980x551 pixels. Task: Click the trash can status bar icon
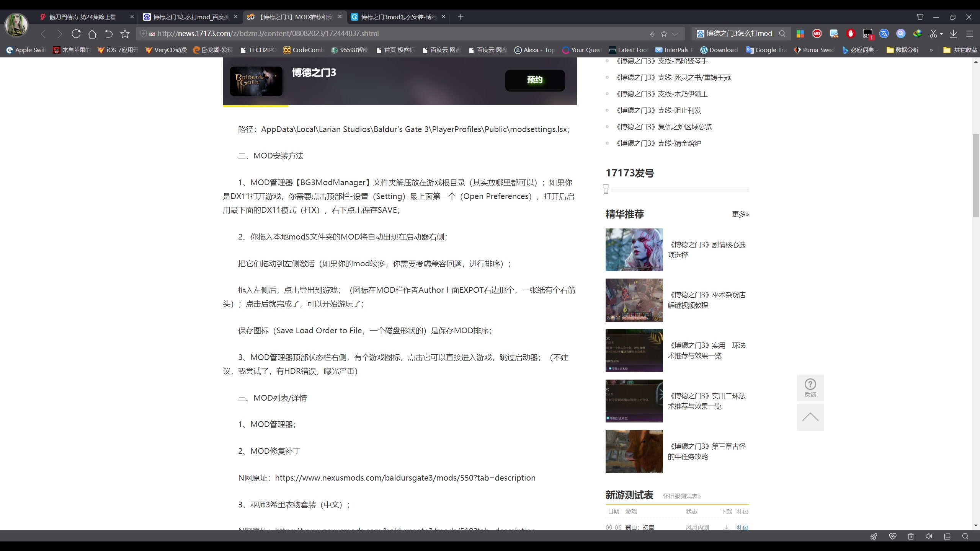click(911, 536)
